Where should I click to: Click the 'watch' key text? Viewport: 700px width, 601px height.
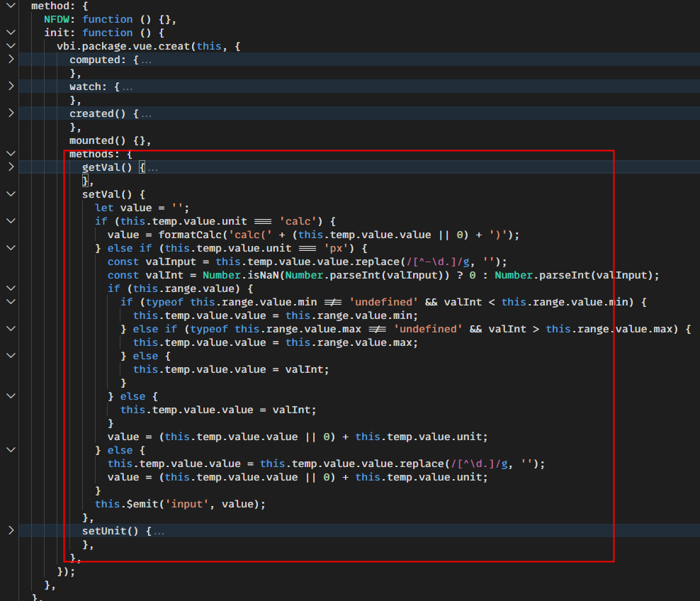click(x=85, y=86)
